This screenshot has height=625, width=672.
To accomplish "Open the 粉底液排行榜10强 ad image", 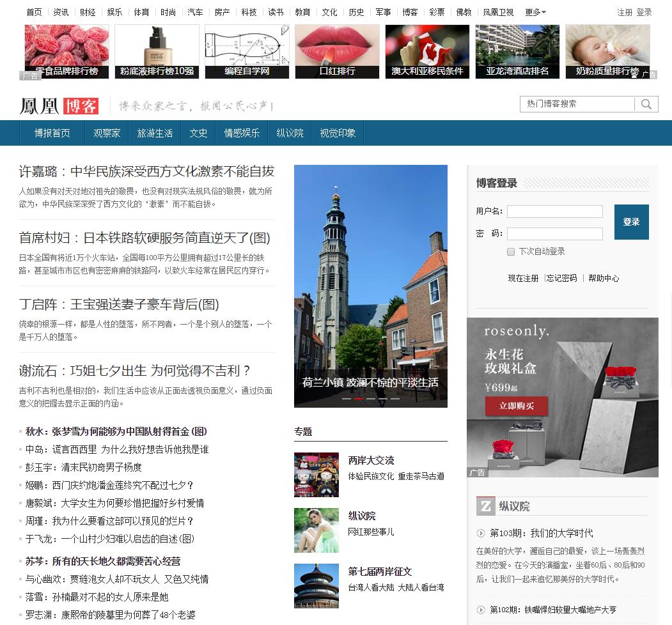I will [x=157, y=51].
